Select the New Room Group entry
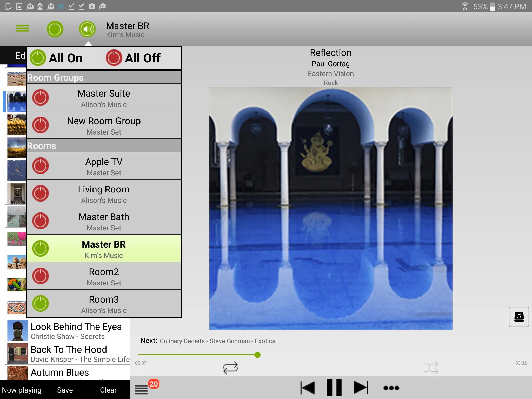Viewport: 532px width, 399px height. pos(104,125)
